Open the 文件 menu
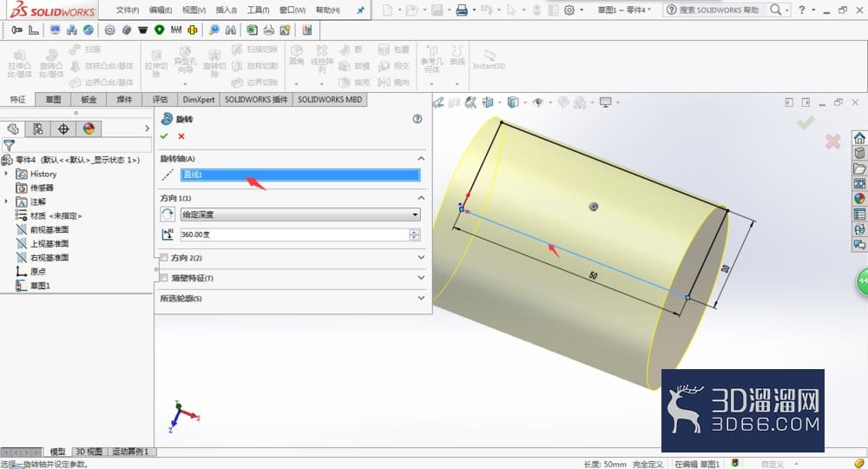 pos(127,10)
